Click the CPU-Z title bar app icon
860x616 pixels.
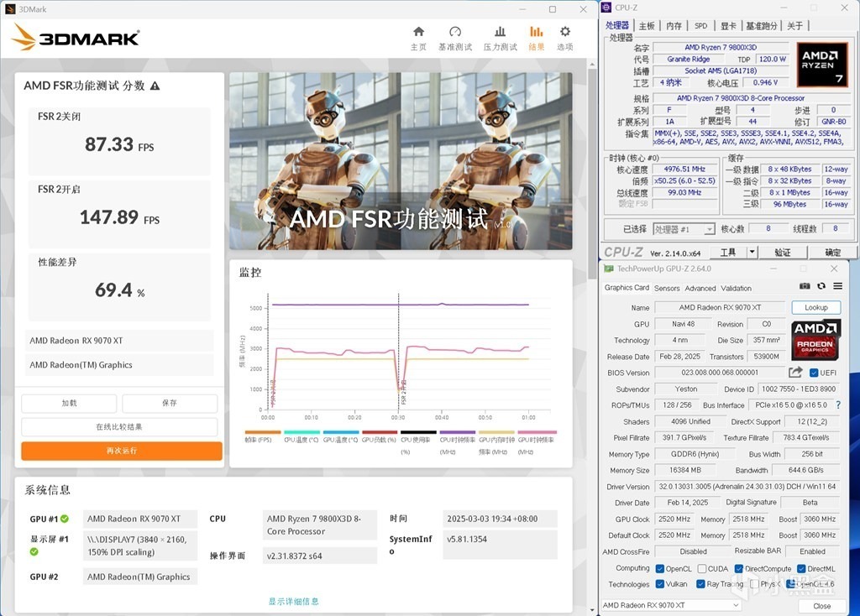(x=606, y=8)
